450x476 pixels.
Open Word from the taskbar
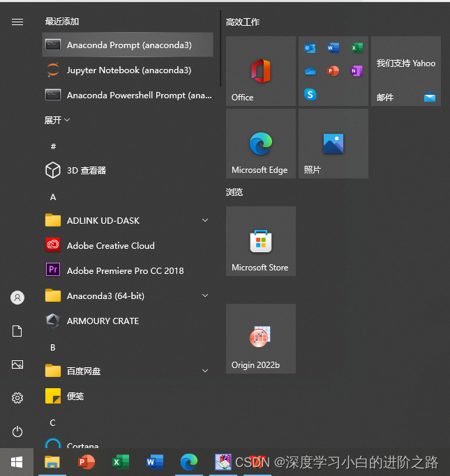pos(155,462)
